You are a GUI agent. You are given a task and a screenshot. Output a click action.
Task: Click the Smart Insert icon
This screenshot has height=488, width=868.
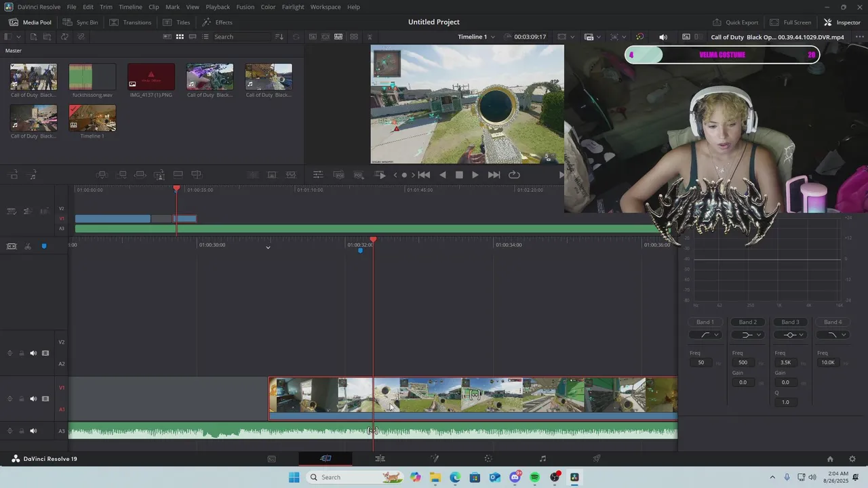pyautogui.click(x=102, y=175)
